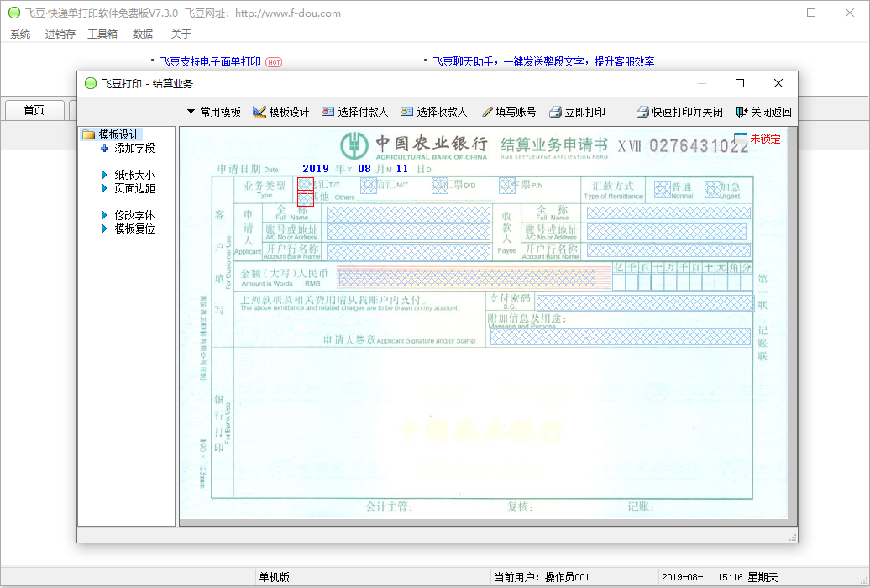Click the payee 全称 Full Name field
870x588 pixels.
[x=668, y=213]
